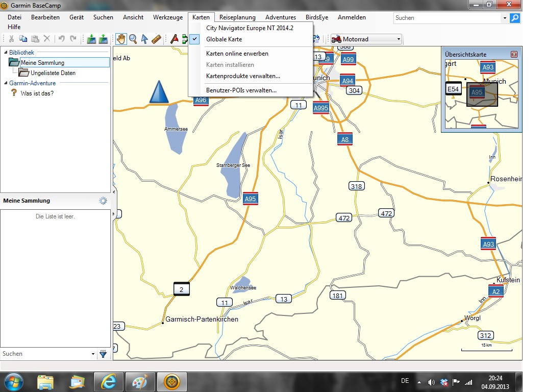
Task: Expand the top search field dropdown arrow
Action: 505,18
